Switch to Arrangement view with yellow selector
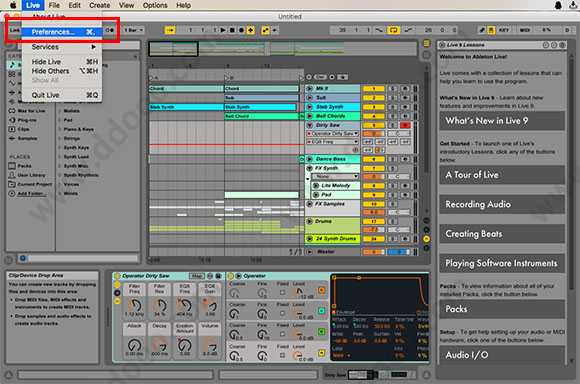580x384 pixels. click(x=426, y=43)
